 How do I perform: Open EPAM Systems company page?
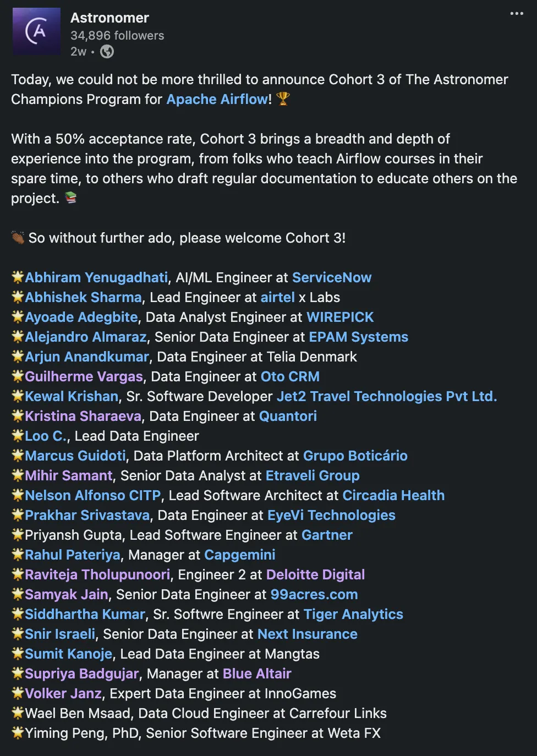(x=359, y=337)
